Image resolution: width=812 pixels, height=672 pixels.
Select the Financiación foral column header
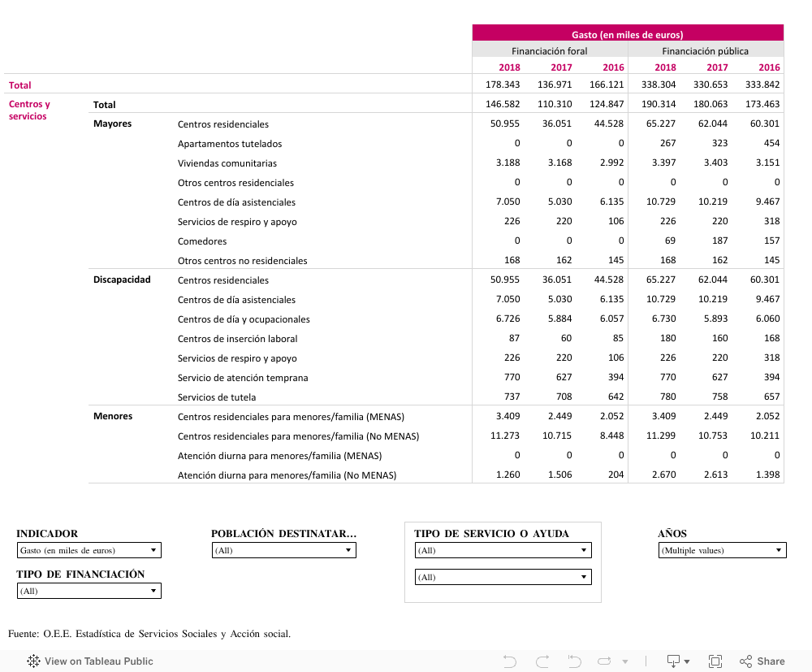pyautogui.click(x=550, y=51)
